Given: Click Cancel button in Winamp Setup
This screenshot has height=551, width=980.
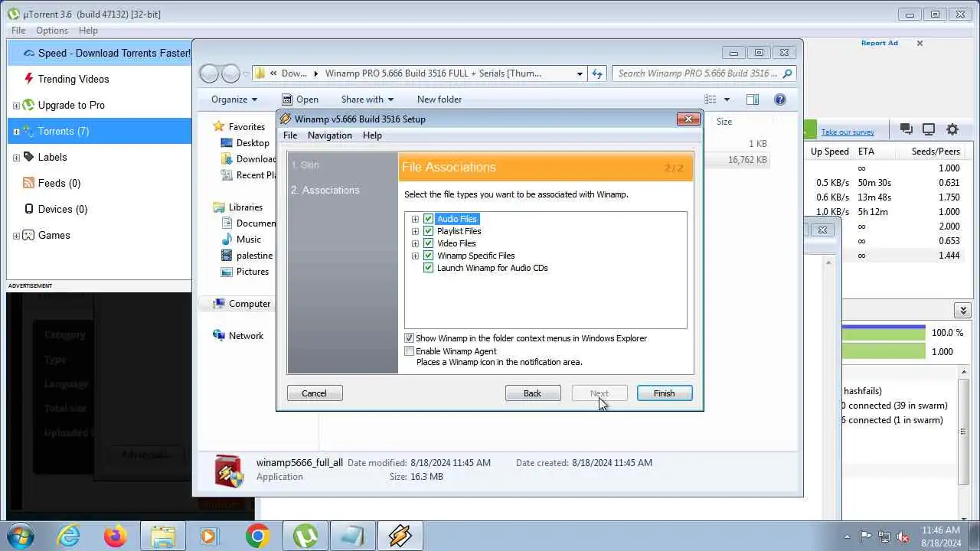Looking at the screenshot, I should [315, 393].
